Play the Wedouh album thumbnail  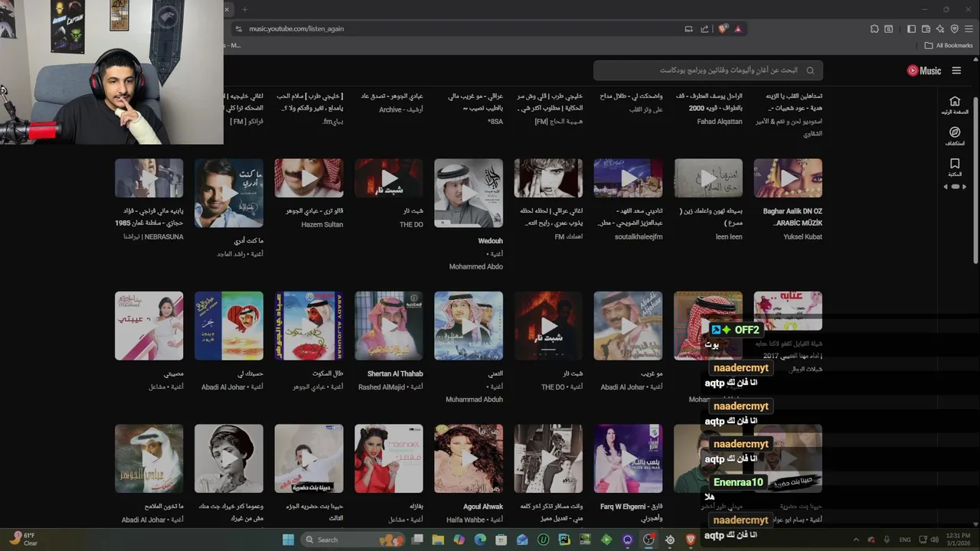click(x=469, y=193)
